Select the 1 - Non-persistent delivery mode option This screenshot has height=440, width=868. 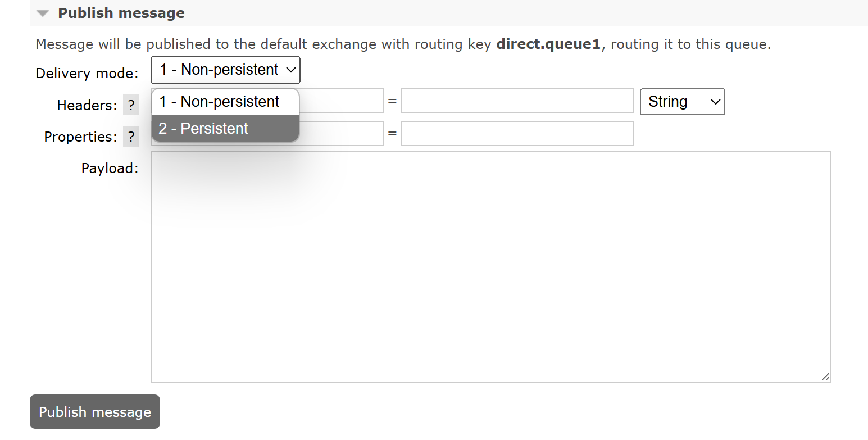pos(219,101)
